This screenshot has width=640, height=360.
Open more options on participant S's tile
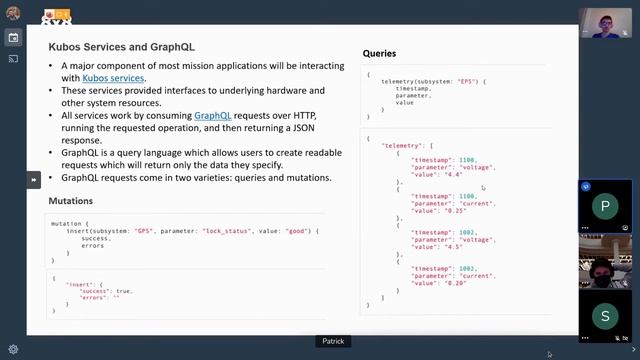click(x=585, y=338)
